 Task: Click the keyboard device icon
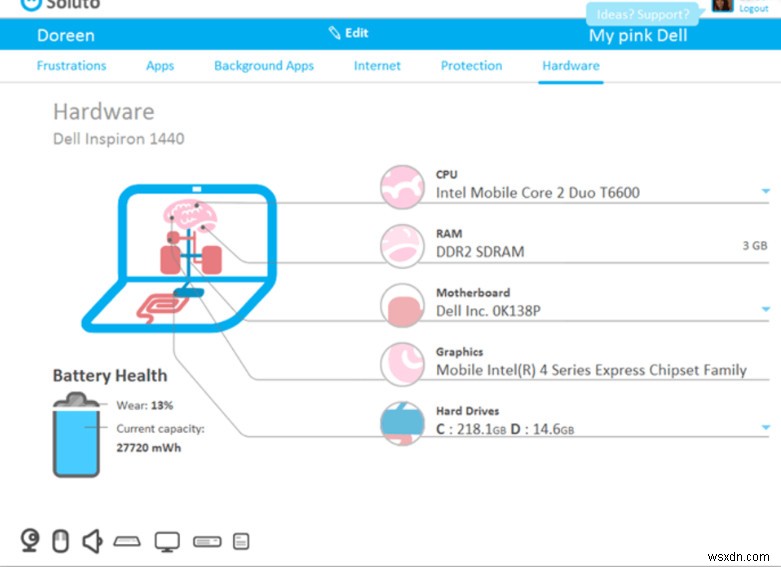127,541
